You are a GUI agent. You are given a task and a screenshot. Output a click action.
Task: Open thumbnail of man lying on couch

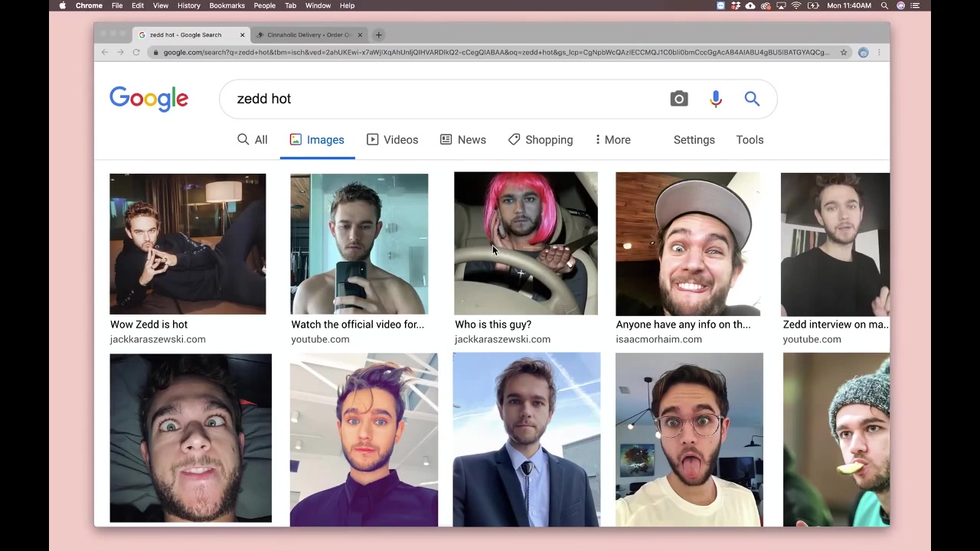tap(188, 244)
